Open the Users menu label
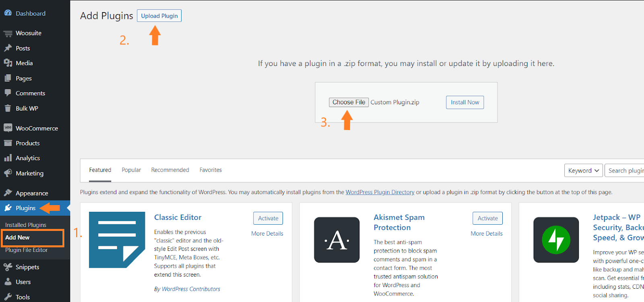 pos(23,282)
